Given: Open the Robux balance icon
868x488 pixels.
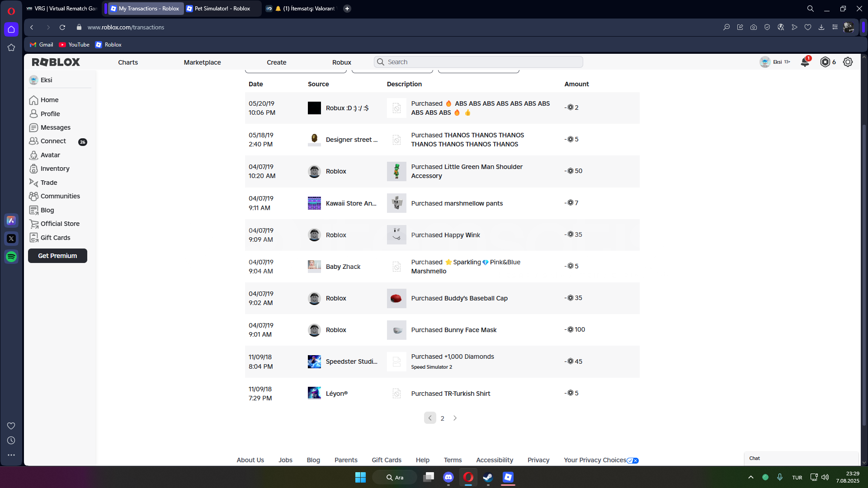Looking at the screenshot, I should coord(825,62).
